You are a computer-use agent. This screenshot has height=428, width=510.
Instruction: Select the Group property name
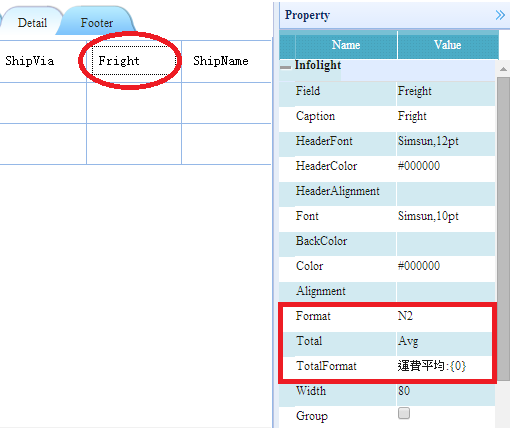[312, 416]
